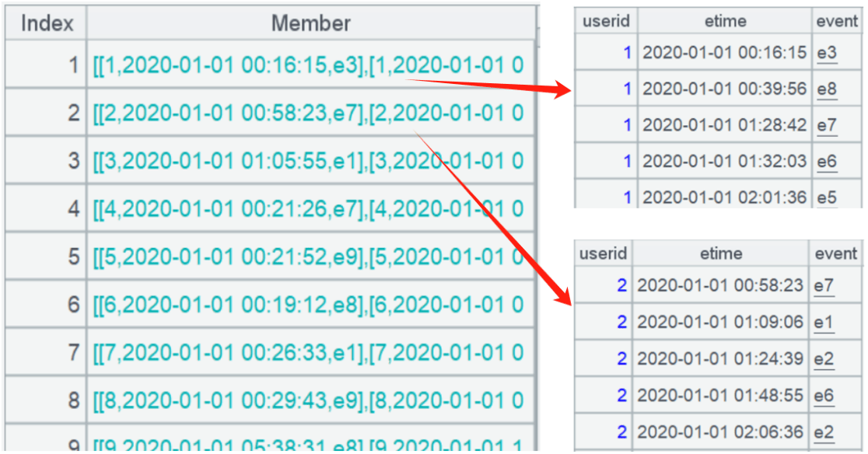Select member row 8 with 00:29:43,e9

pyautogui.click(x=310, y=400)
